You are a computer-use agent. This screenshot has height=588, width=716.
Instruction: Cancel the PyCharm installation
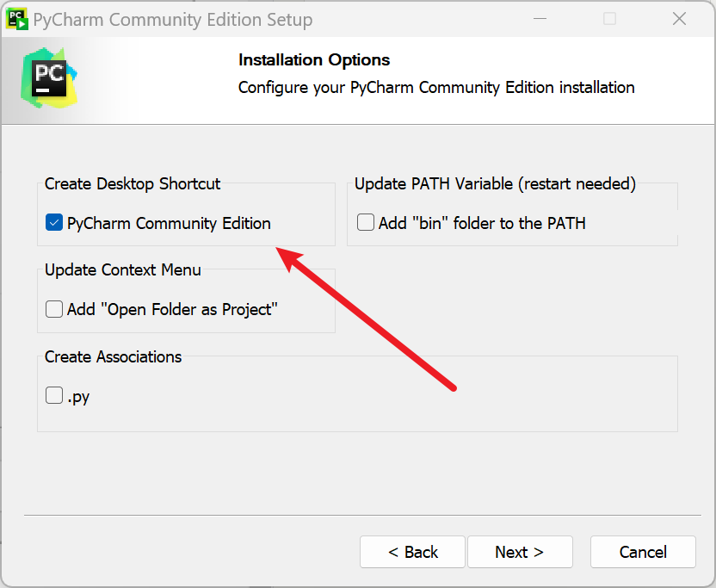tap(643, 552)
